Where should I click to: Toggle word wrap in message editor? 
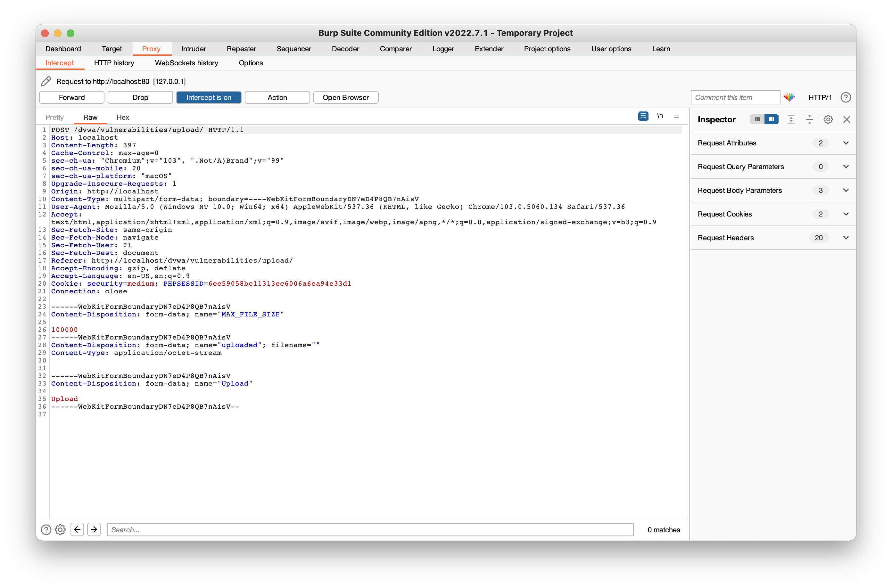pyautogui.click(x=643, y=116)
